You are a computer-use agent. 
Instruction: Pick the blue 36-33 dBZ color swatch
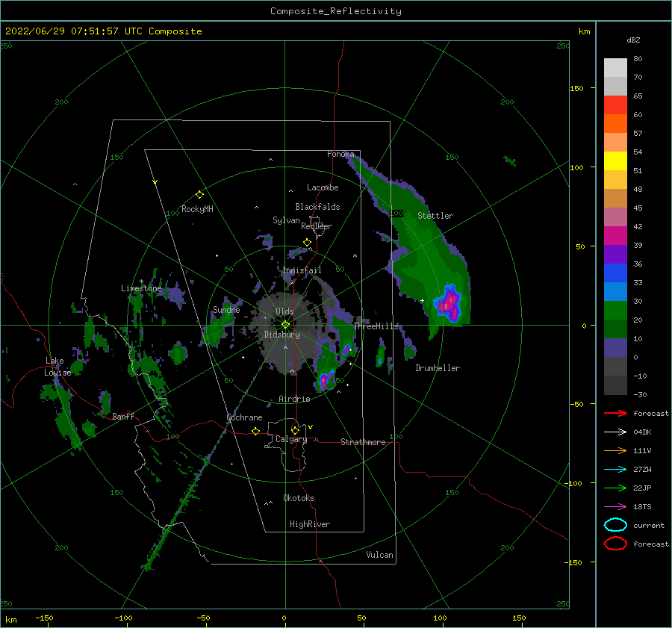[x=615, y=273]
